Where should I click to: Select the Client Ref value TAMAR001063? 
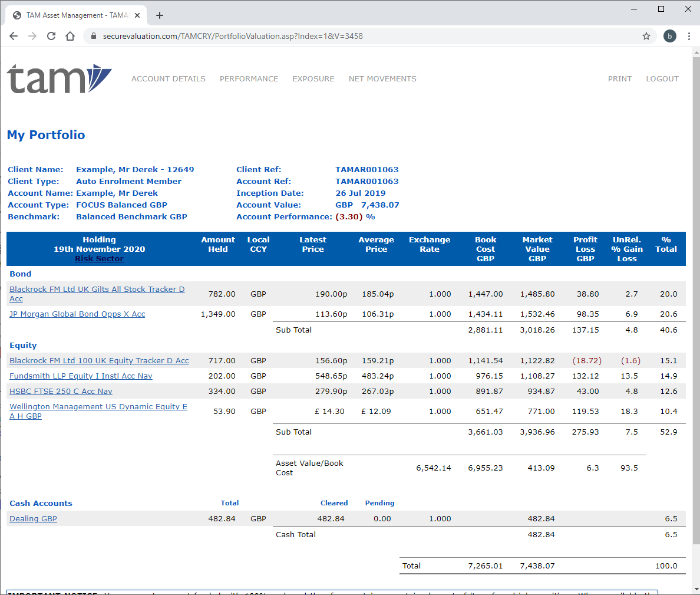pyautogui.click(x=367, y=169)
